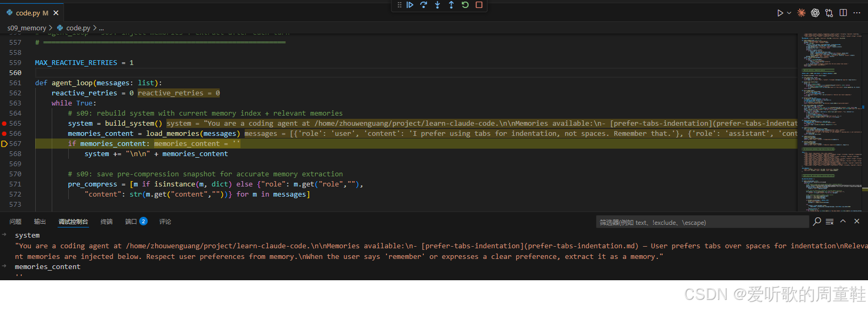Open the editor More Actions menu
This screenshot has width=868, height=309.
857,13
